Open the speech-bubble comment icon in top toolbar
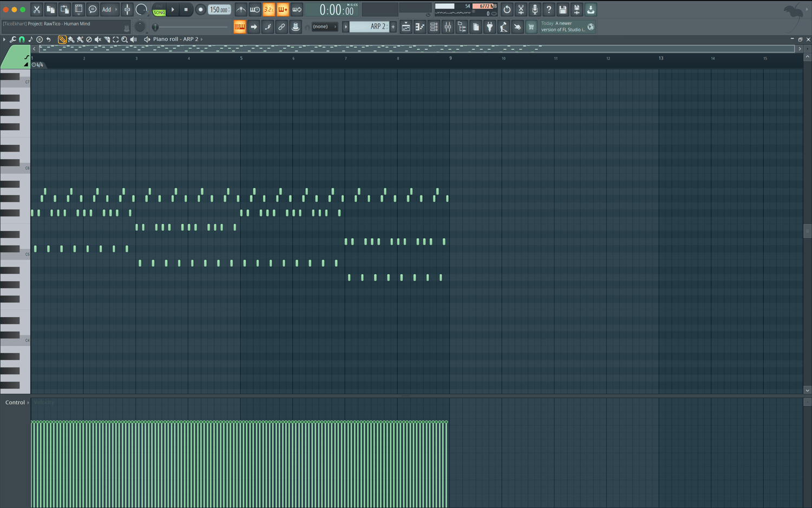The height and width of the screenshot is (508, 812). pyautogui.click(x=93, y=10)
